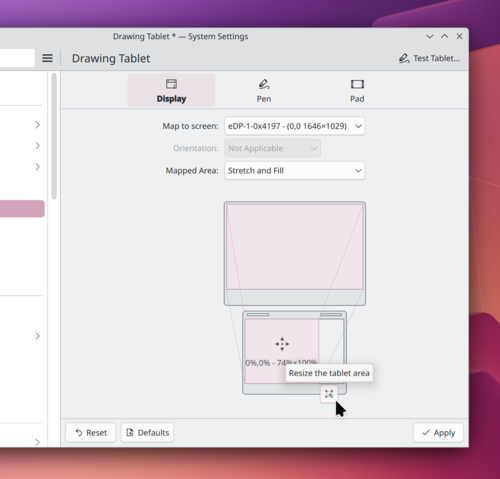Viewport: 500px width, 479px height.
Task: Click the Display tab icon
Action: [171, 84]
